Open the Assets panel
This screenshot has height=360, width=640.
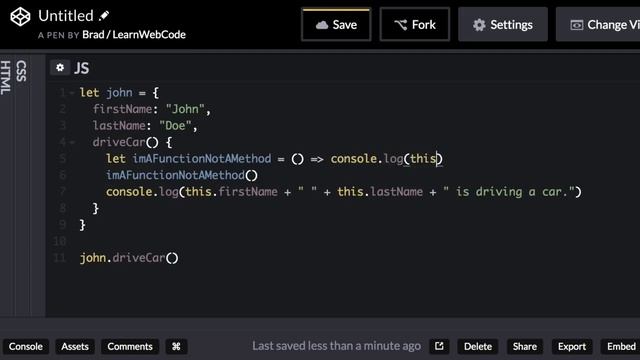[75, 347]
